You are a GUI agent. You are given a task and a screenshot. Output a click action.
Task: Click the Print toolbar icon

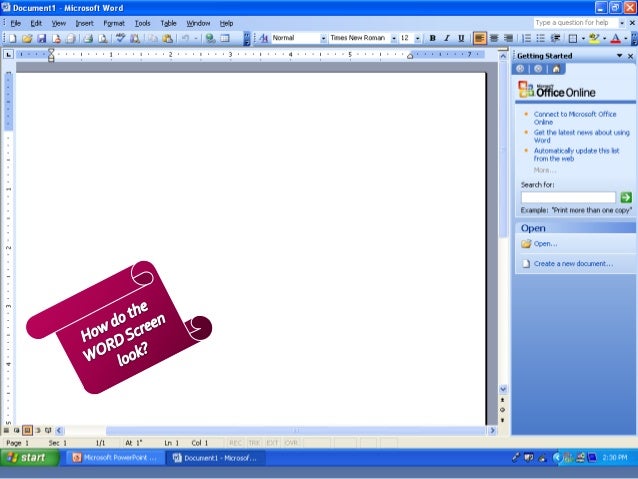pyautogui.click(x=88, y=38)
